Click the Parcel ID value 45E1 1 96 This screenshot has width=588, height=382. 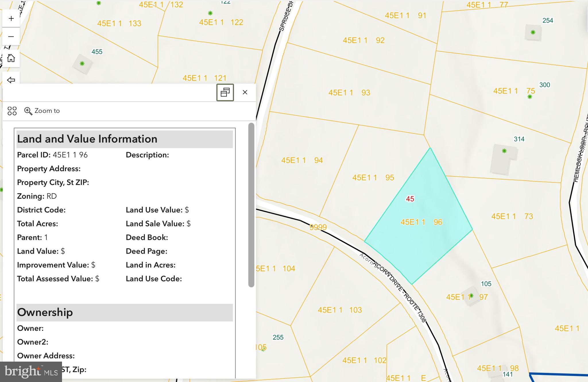click(x=70, y=155)
